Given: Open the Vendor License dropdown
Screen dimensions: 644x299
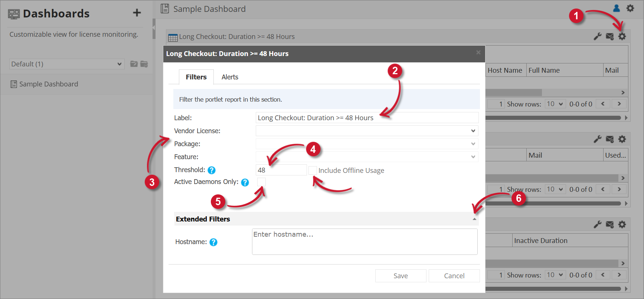Looking at the screenshot, I should pos(367,131).
